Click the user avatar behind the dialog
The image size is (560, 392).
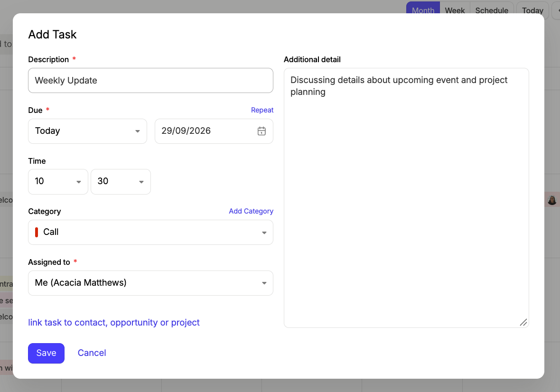(552, 200)
